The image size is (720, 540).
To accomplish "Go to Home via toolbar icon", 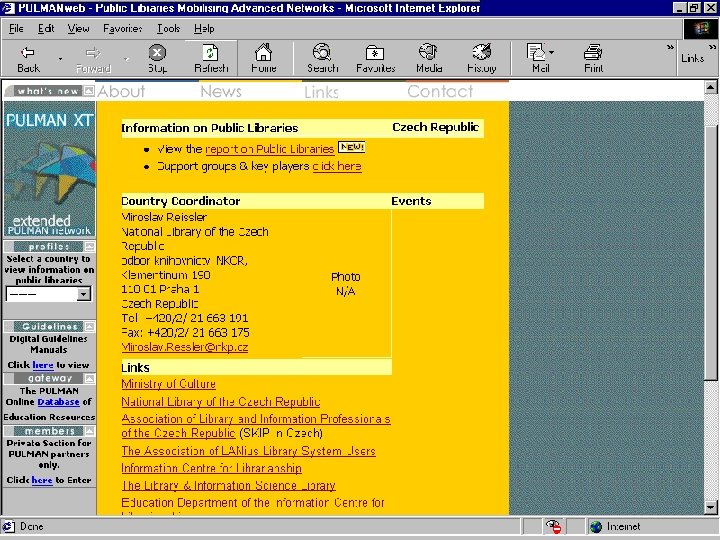I will [x=264, y=59].
